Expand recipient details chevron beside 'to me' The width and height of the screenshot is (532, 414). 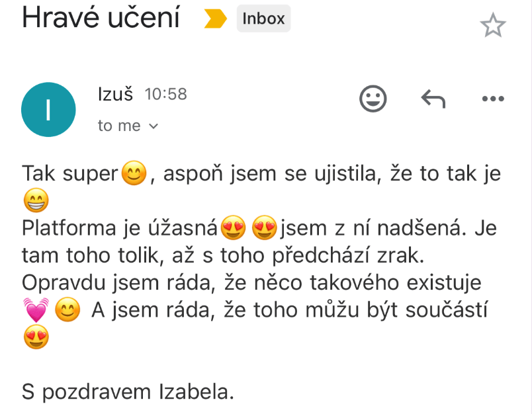click(154, 126)
